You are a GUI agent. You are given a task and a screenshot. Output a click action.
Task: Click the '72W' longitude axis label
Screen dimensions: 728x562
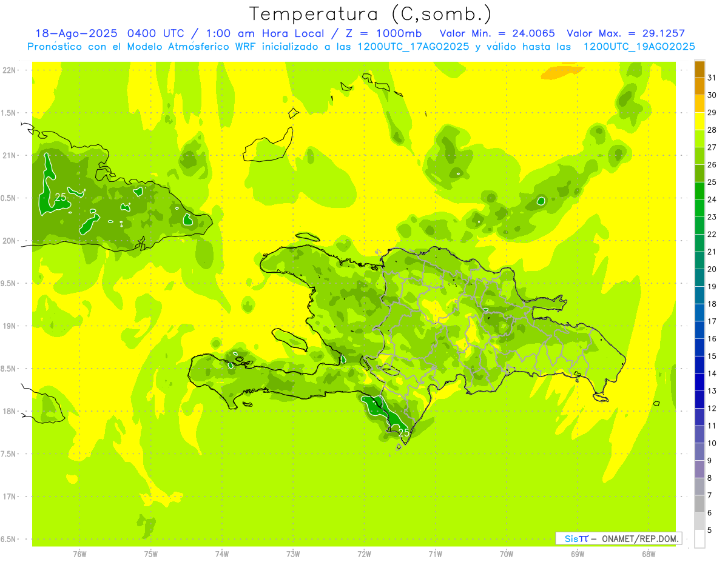(x=364, y=554)
